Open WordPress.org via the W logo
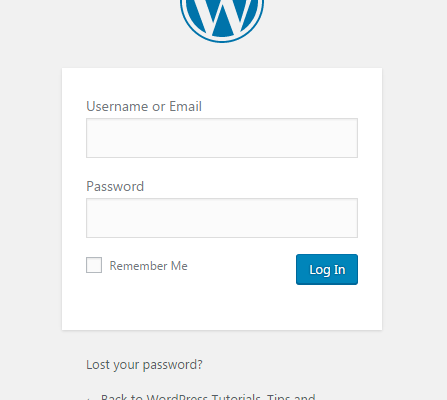The width and height of the screenshot is (447, 400). pyautogui.click(x=222, y=21)
